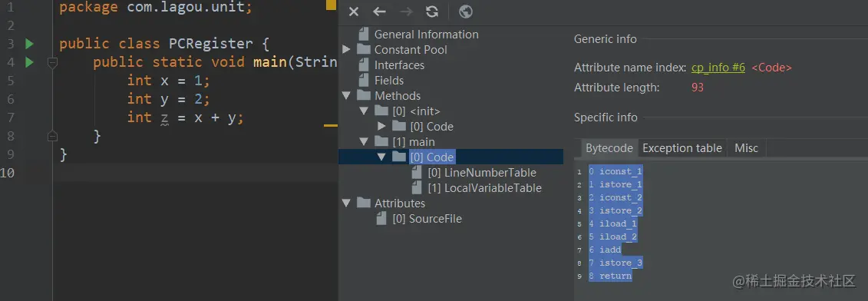Image resolution: width=868 pixels, height=301 pixels.
Task: Collapse the Methods node arrow
Action: pos(347,96)
